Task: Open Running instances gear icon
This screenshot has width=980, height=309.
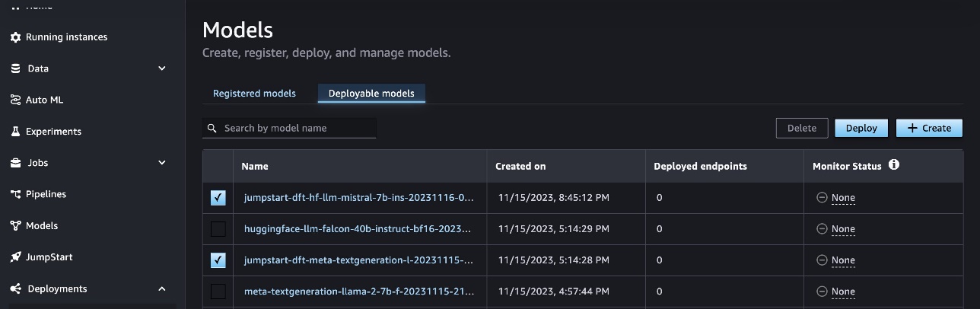Action: click(15, 37)
